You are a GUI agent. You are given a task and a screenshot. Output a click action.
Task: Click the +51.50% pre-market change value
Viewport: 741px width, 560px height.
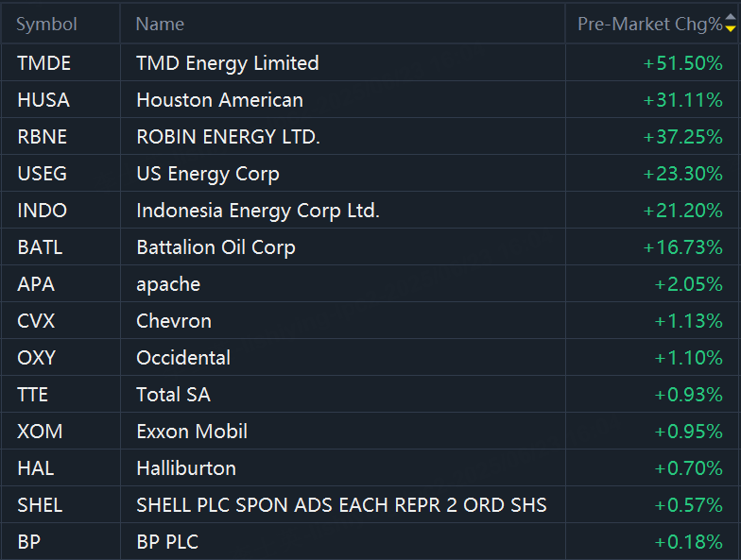coord(682,63)
